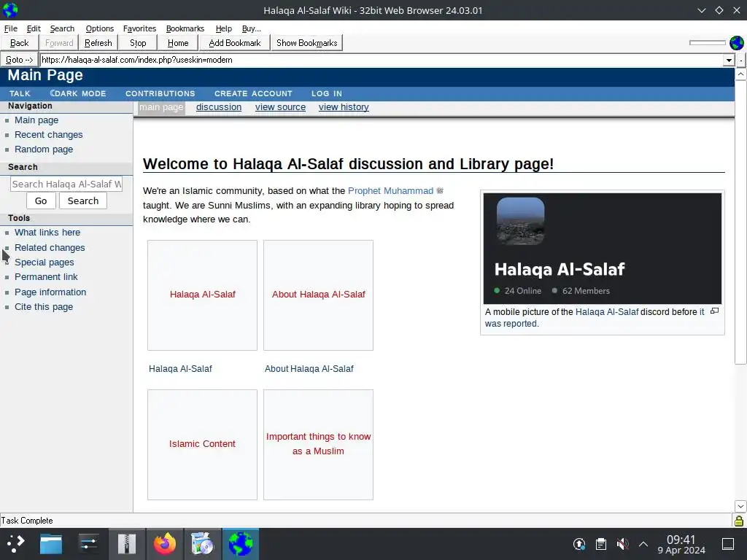Open the URL address dropdown arrow
Viewport: 747px width, 560px height.
click(729, 60)
